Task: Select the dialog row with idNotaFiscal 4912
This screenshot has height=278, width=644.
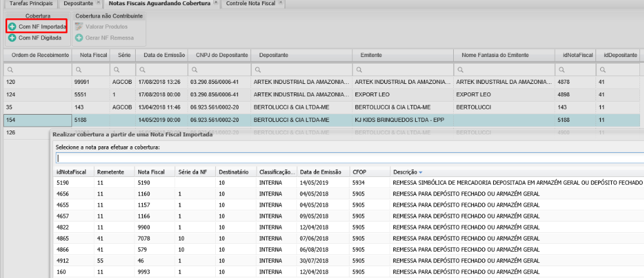Action: click(x=349, y=261)
